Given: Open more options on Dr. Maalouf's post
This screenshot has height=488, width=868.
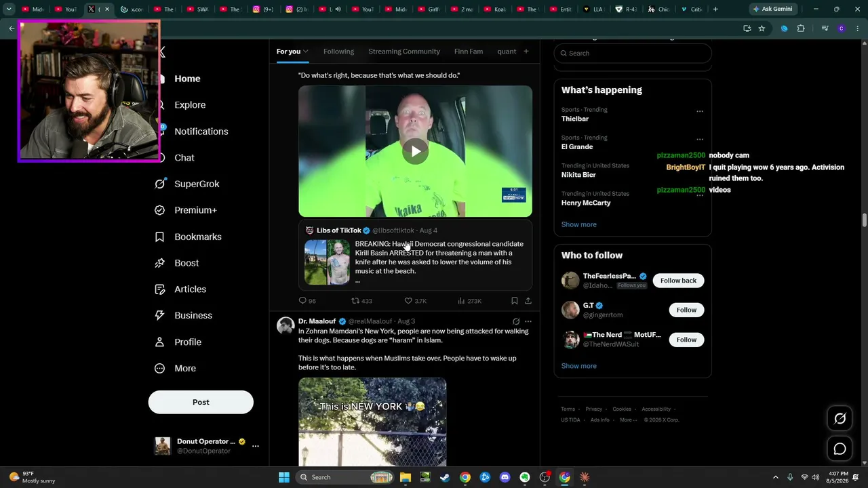Looking at the screenshot, I should (528, 321).
